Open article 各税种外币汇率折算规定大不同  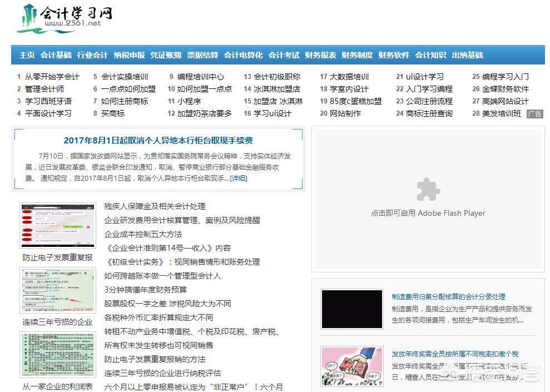pos(158,317)
